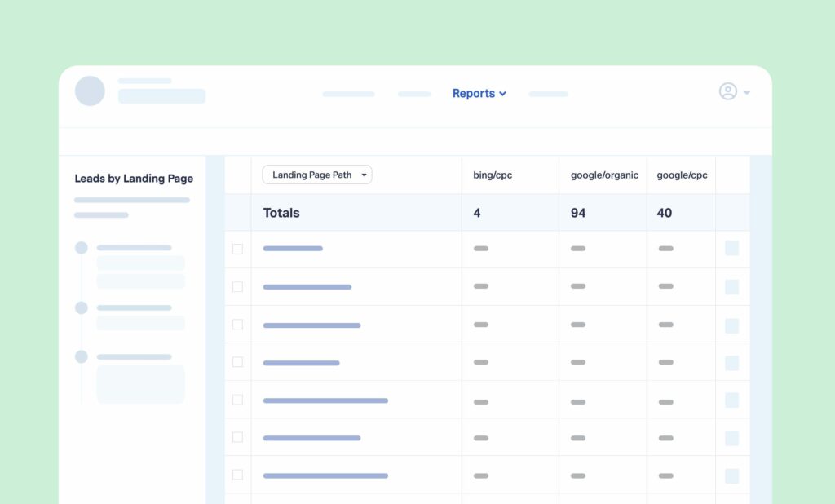This screenshot has width=835, height=504.
Task: Click the first row landing page link bar
Action: [x=293, y=249]
